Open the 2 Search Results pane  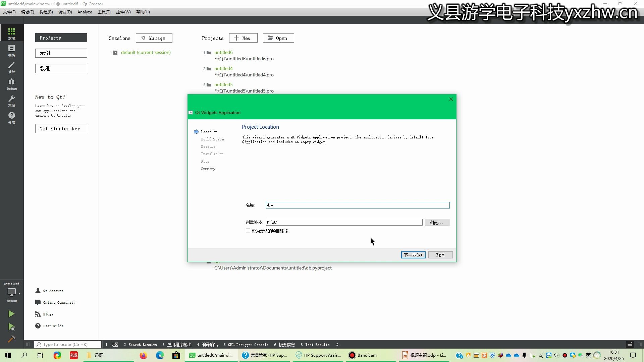(x=140, y=345)
